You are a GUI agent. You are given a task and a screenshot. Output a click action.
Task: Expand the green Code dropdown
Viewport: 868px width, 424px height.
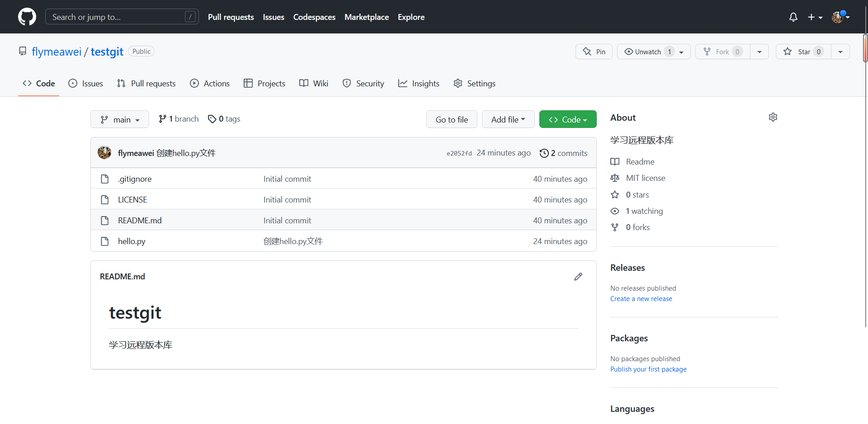pos(568,119)
